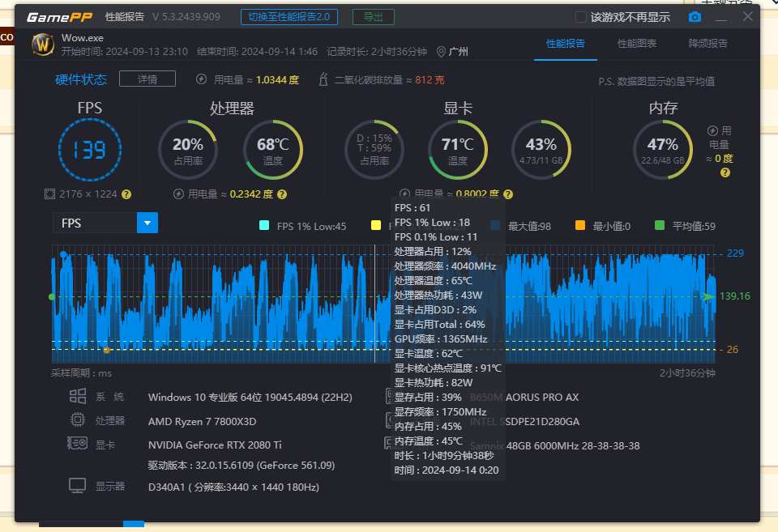
Task: Click the CPU chip icon beside 处理器 label
Action: [77, 420]
